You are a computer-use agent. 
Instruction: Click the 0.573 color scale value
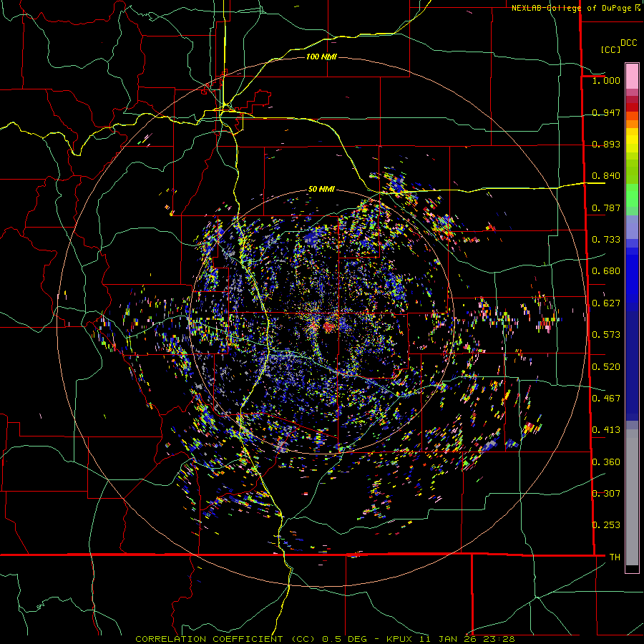(x=606, y=335)
